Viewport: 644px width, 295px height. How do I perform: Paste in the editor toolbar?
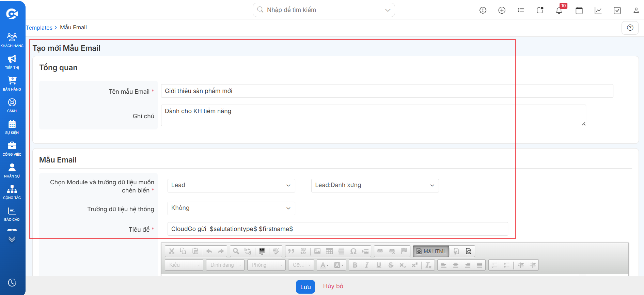pyautogui.click(x=195, y=251)
